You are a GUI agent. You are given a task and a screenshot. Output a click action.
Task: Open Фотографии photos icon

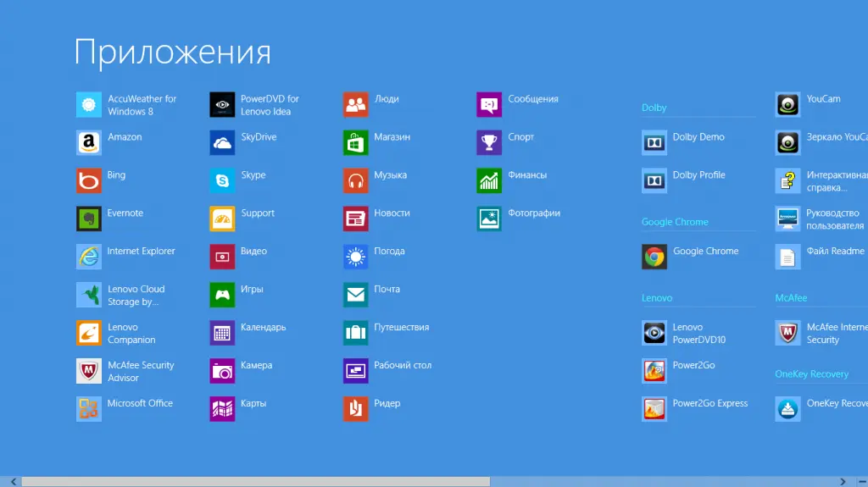[489, 219]
